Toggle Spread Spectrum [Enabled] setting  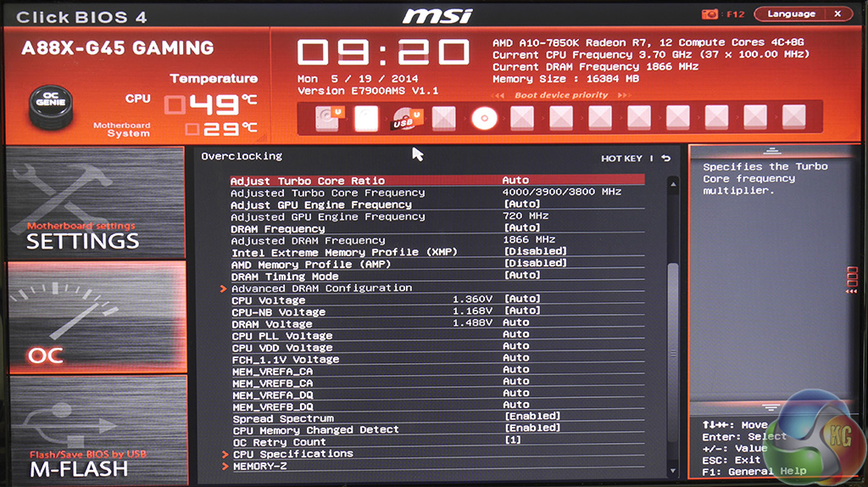click(532, 416)
